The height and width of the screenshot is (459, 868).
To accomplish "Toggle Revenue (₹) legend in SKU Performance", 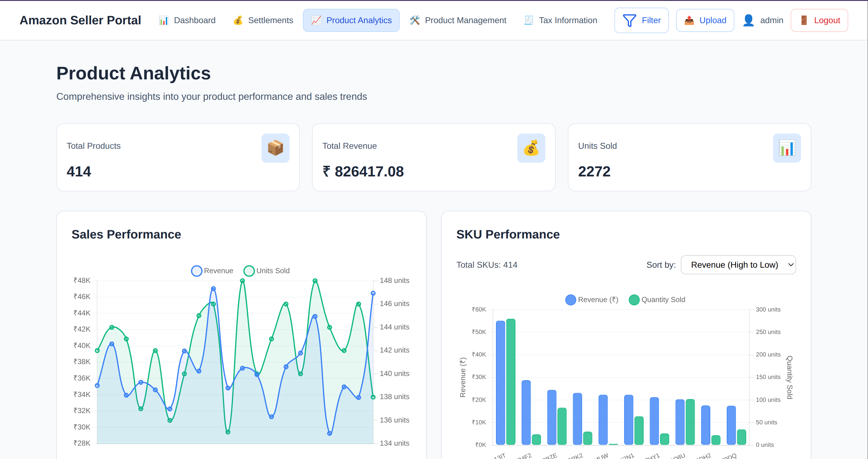I will pos(592,300).
